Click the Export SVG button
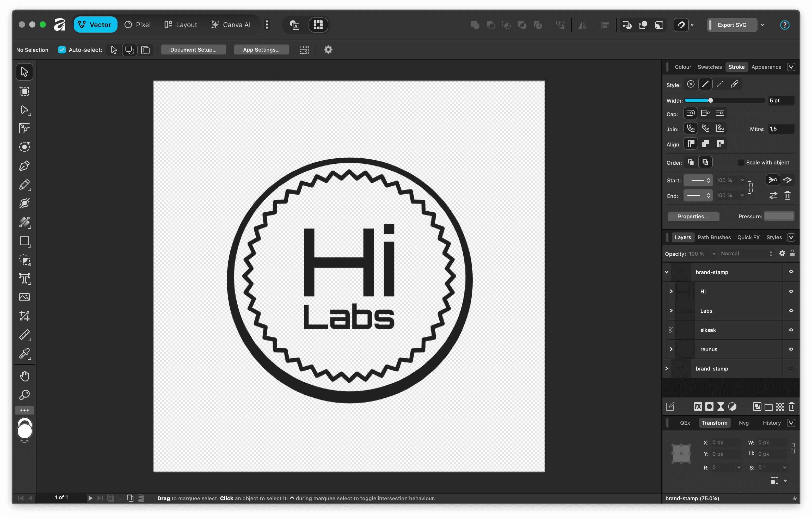 click(732, 25)
